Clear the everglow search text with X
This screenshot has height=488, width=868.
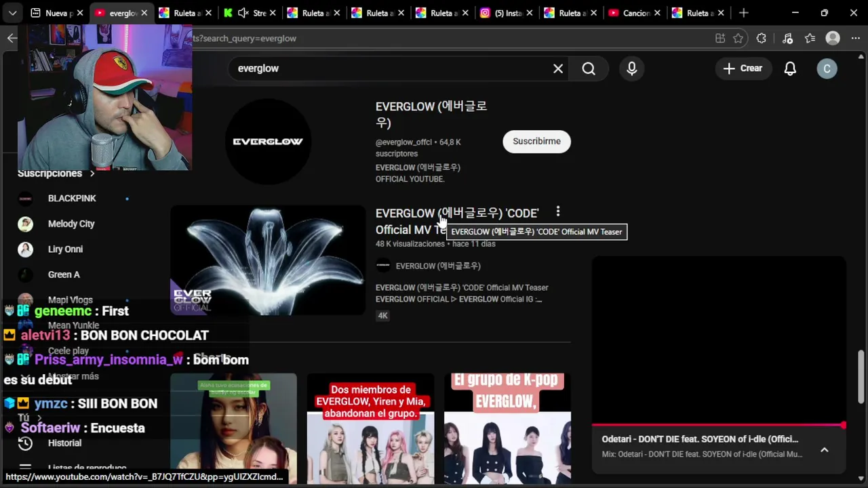(558, 68)
